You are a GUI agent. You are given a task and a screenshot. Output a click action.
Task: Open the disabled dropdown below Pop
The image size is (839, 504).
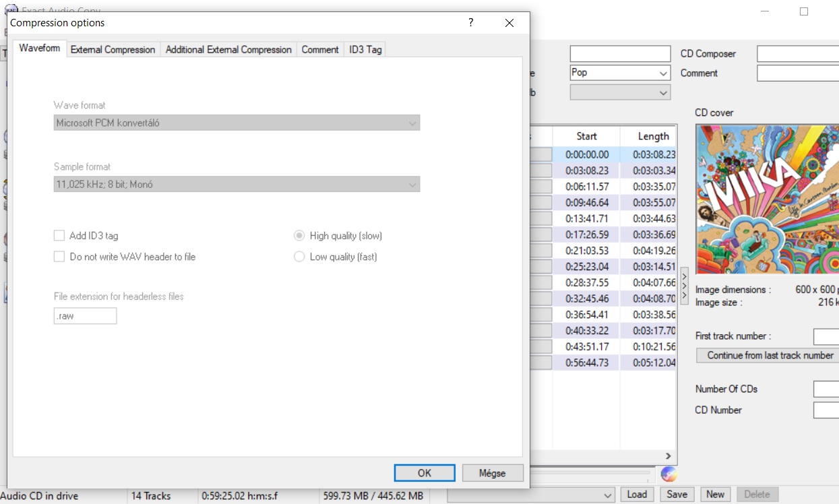click(x=620, y=92)
